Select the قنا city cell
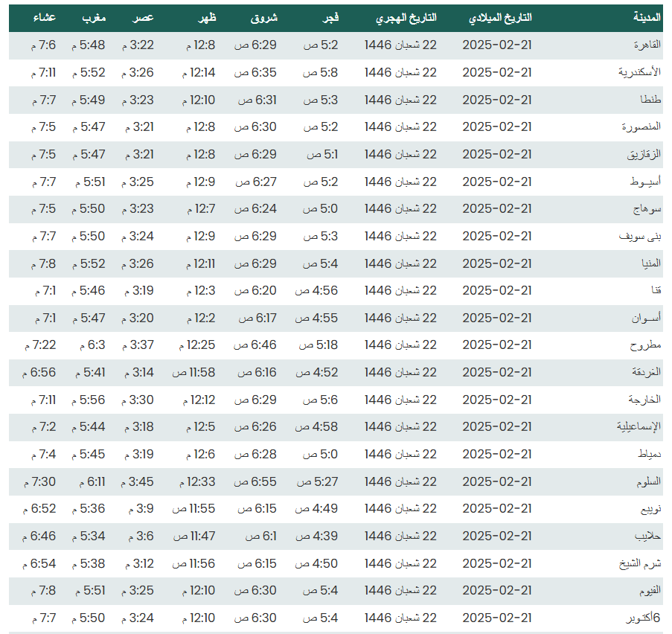The height and width of the screenshot is (634, 672). click(656, 291)
